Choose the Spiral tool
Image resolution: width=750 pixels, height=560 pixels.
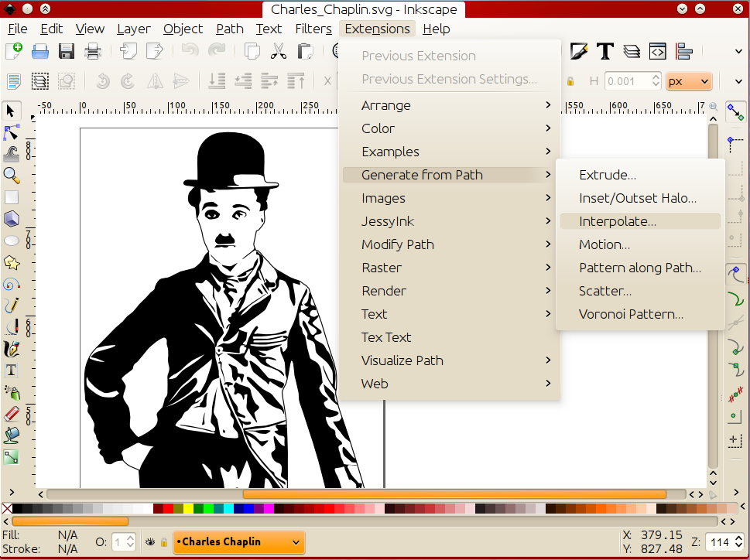pos(11,285)
